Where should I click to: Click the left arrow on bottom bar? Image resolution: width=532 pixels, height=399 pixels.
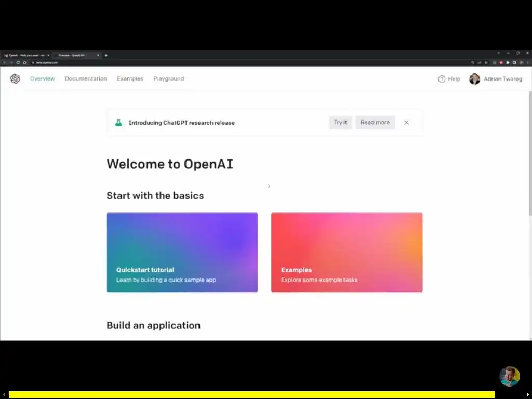[x=4, y=395]
